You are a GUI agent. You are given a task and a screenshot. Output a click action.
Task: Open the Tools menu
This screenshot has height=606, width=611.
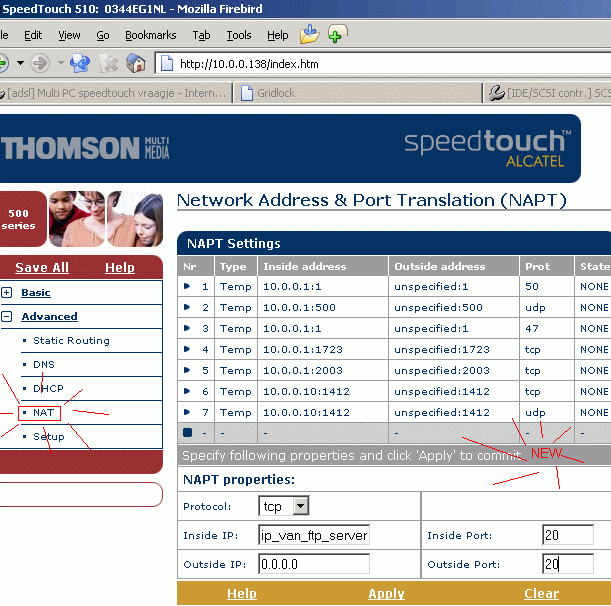[x=239, y=35]
